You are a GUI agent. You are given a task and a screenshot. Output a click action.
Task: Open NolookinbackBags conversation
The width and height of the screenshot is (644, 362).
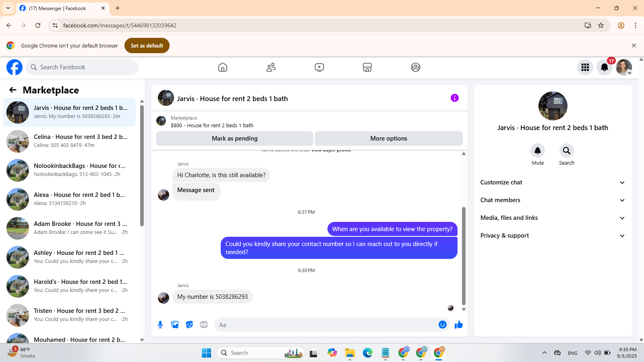point(69,170)
